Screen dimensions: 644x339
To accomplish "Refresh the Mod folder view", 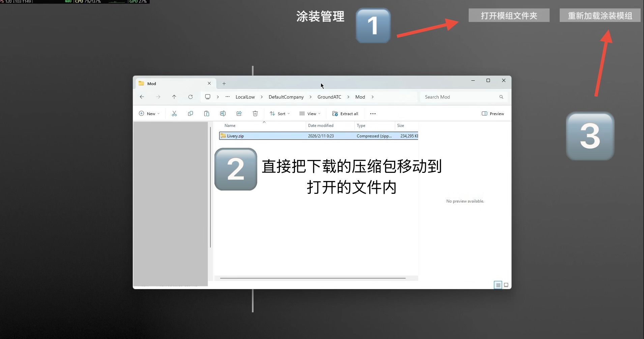I will (x=190, y=97).
